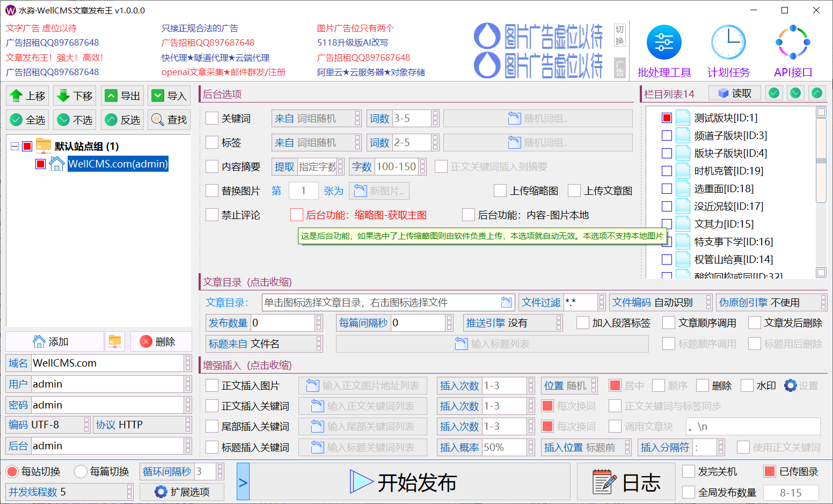Enable the 标签 checkbox
Image resolution: width=833 pixels, height=504 pixels.
pyautogui.click(x=212, y=142)
